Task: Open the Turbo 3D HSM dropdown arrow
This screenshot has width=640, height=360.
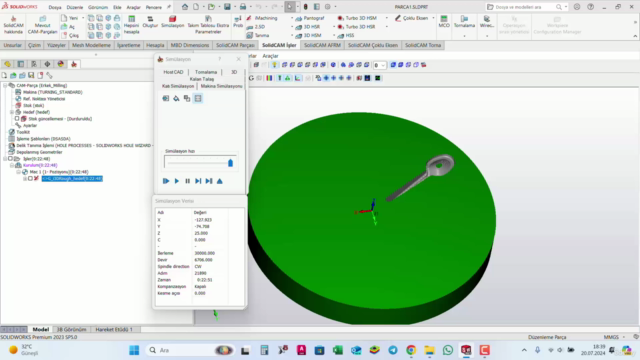Action: 387,18
